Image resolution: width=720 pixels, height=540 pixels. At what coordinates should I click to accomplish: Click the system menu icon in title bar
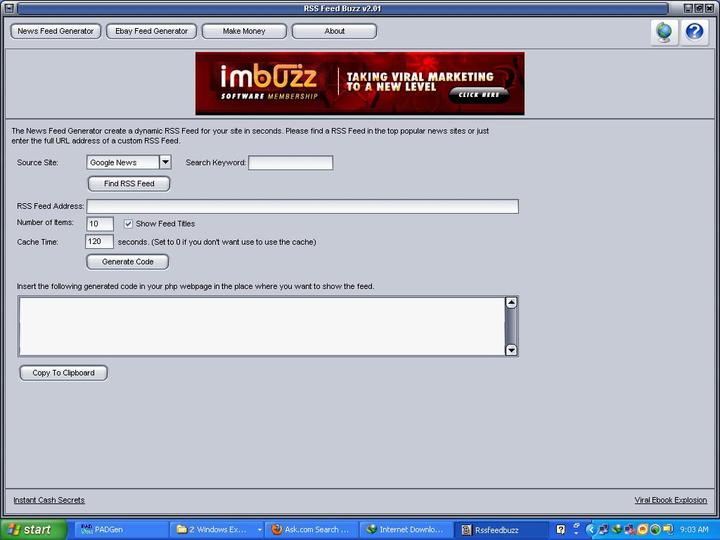8,8
